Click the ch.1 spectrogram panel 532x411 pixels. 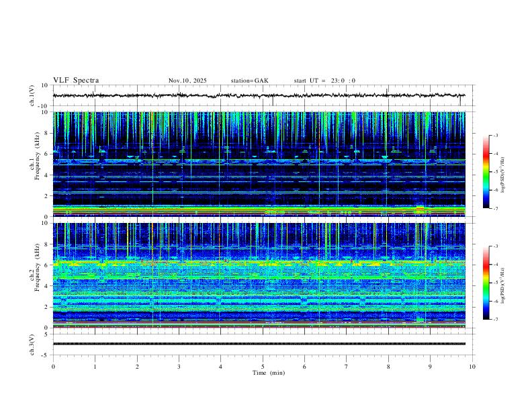tap(259, 164)
